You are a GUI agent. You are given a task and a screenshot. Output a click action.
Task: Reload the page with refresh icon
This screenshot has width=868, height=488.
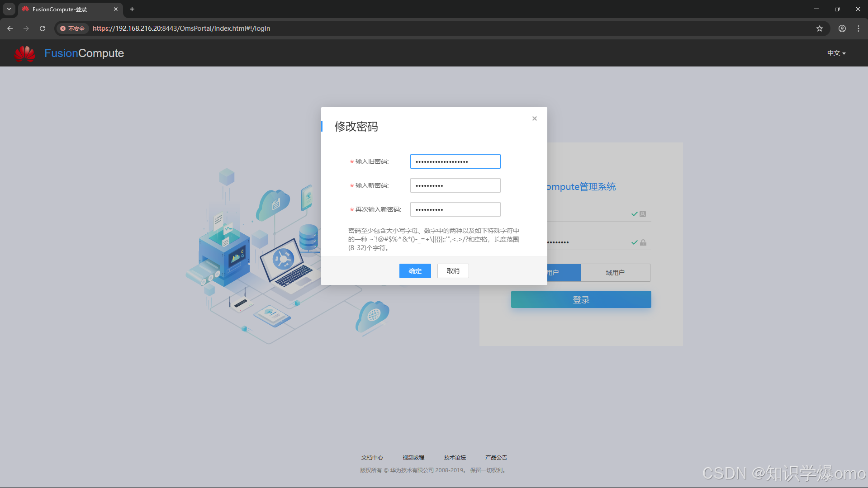coord(43,28)
